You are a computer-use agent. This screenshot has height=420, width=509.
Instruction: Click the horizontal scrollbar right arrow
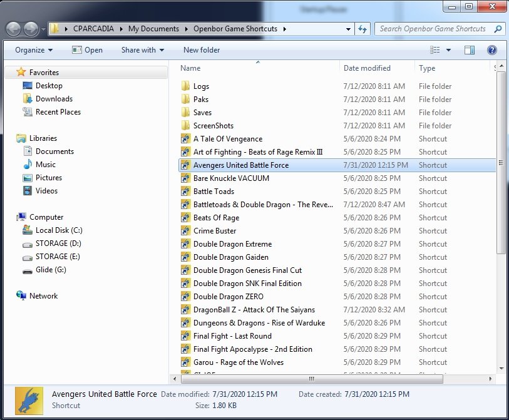490,379
